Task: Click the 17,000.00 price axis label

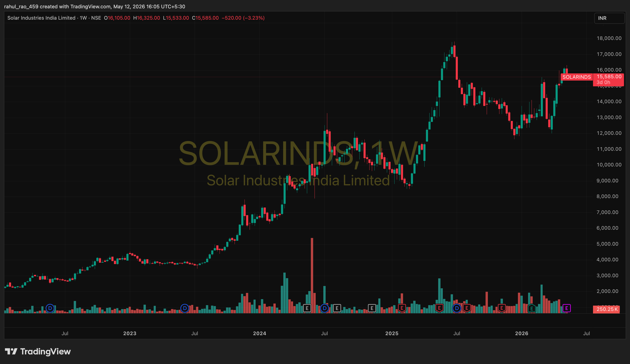Action: click(x=609, y=54)
